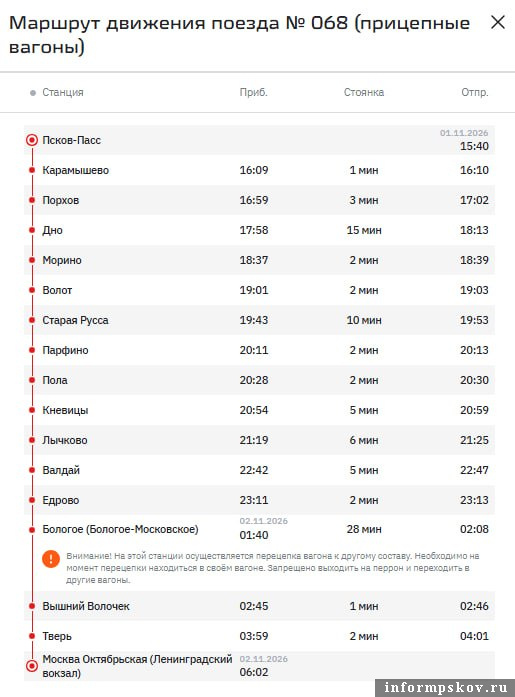This screenshot has height=697, width=515.
Task: Select the Порхов station name
Action: tap(60, 200)
